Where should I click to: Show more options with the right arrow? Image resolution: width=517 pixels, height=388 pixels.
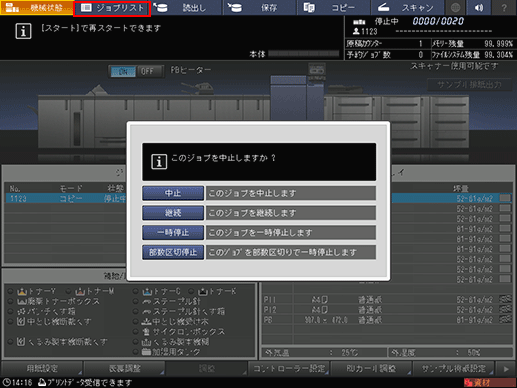coord(506,369)
